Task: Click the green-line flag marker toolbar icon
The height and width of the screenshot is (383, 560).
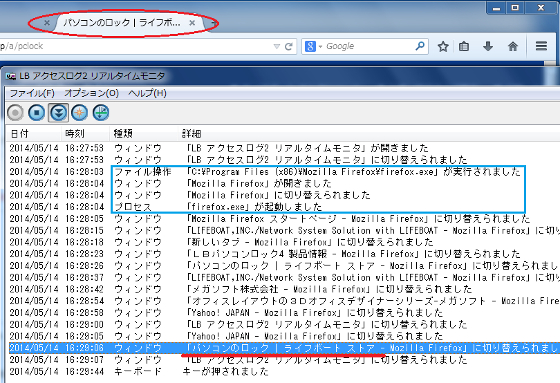Action: 101,113
